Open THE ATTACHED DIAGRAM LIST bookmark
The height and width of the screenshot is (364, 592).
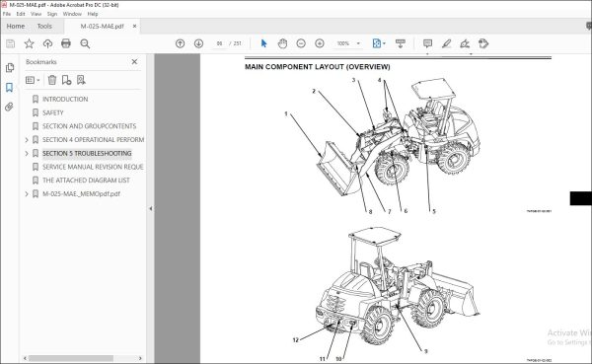86,181
